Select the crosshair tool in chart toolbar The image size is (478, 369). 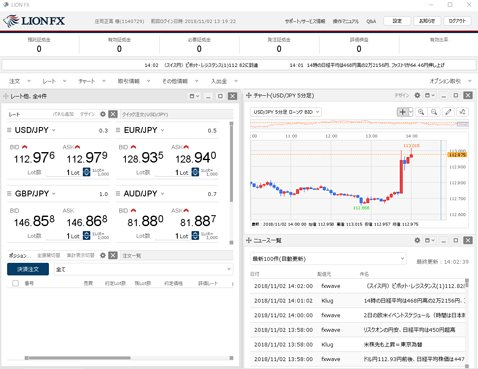tap(403, 112)
